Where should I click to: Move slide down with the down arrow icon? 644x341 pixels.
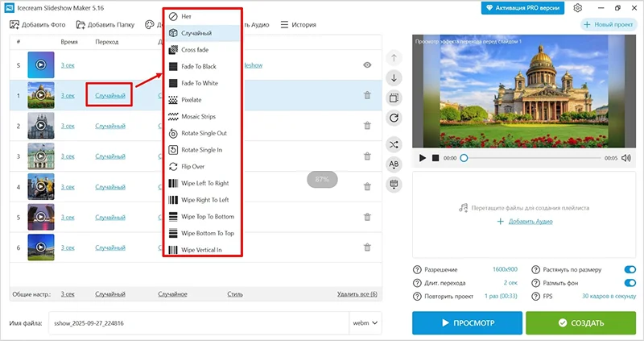click(394, 77)
